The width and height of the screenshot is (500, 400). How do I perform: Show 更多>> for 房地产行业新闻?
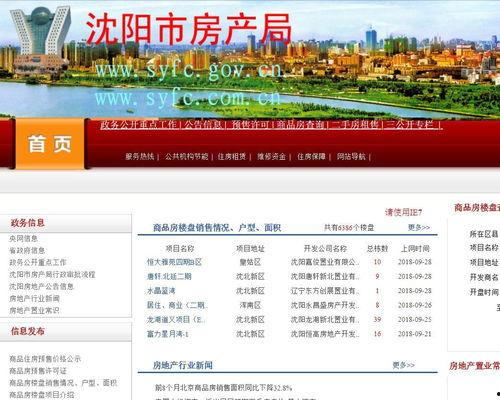[x=403, y=365]
